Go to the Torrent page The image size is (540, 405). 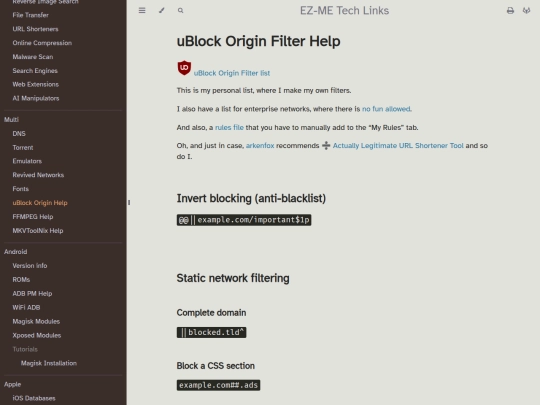[x=23, y=147]
